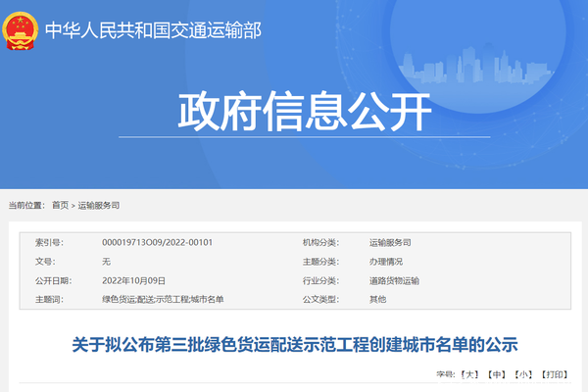The width and height of the screenshot is (588, 392).
Task: Click the 公文类型 value 其他
Action: tap(377, 299)
